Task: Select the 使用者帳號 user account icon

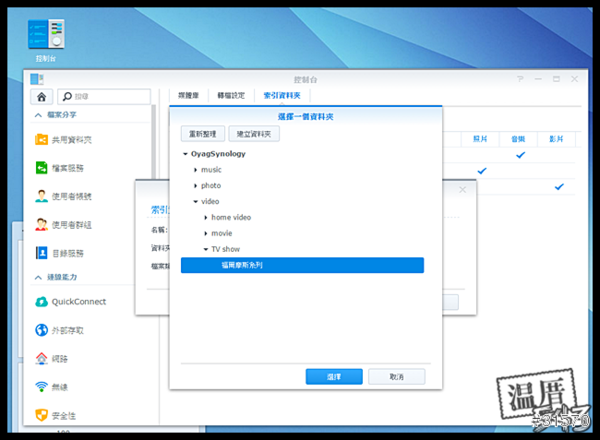Action: [x=42, y=196]
